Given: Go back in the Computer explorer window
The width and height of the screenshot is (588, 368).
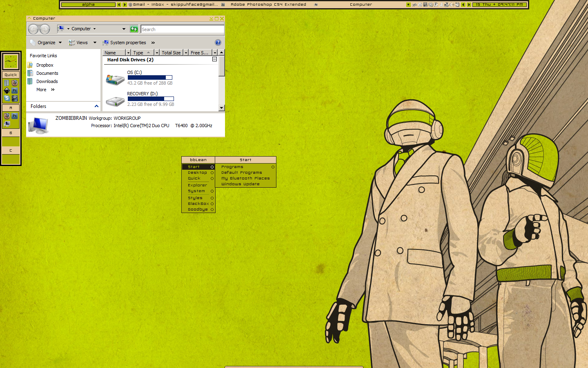Looking at the screenshot, I should point(33,29).
